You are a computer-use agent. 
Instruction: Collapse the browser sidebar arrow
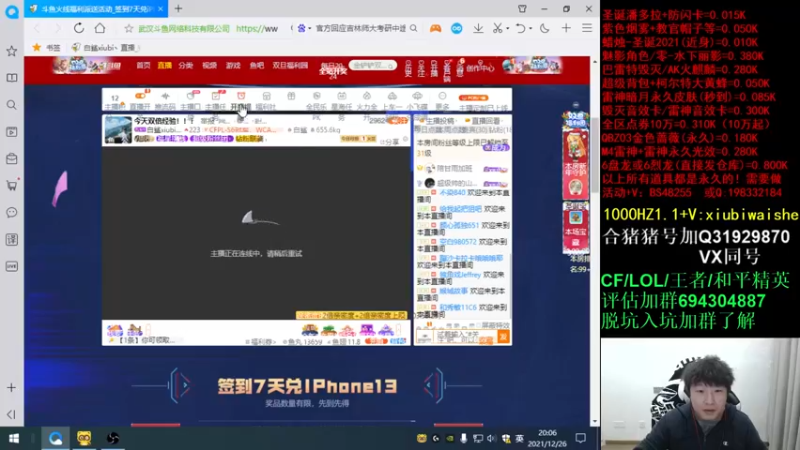11,414
